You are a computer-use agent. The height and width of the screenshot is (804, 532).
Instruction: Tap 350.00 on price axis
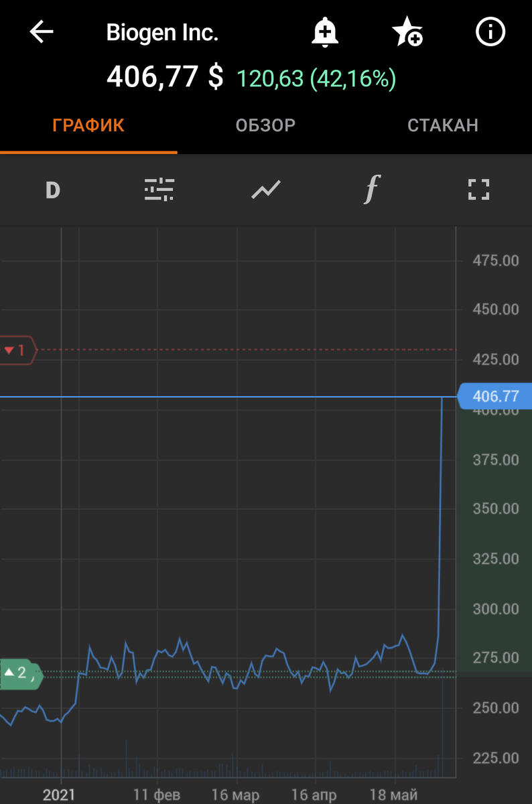496,509
